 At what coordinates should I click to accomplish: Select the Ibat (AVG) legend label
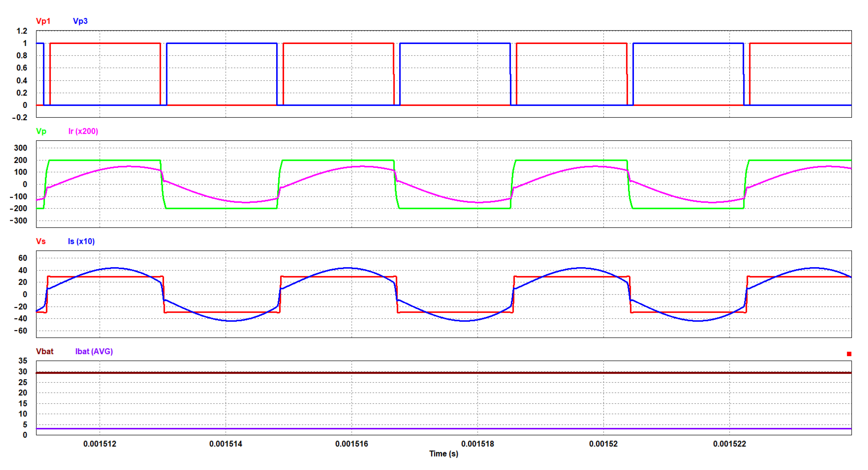tap(94, 352)
